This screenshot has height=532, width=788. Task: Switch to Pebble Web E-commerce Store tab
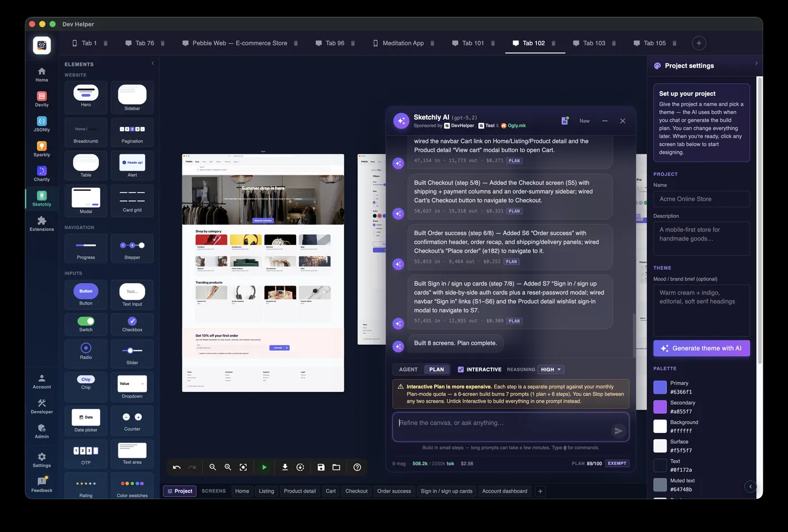pyautogui.click(x=240, y=43)
